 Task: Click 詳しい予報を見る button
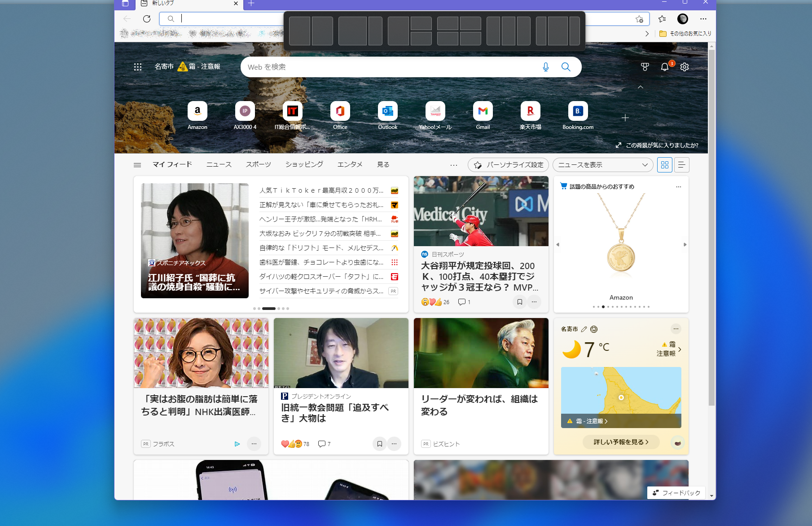point(621,442)
